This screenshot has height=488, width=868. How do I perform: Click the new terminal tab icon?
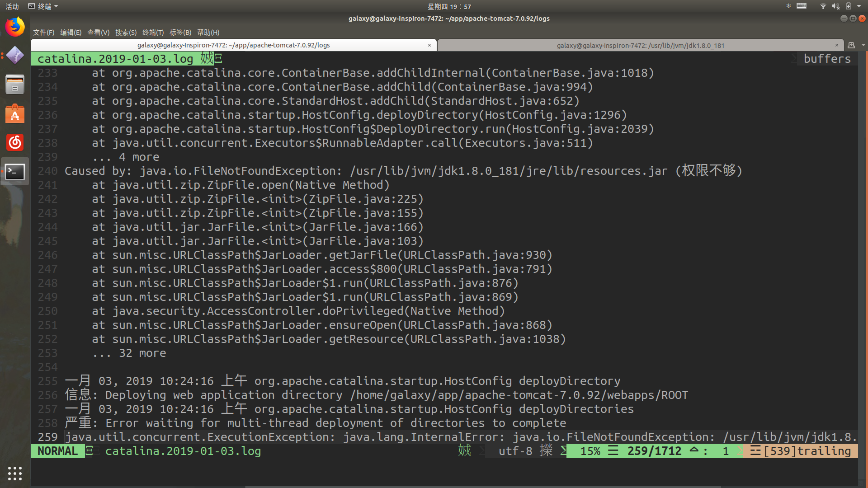point(851,45)
